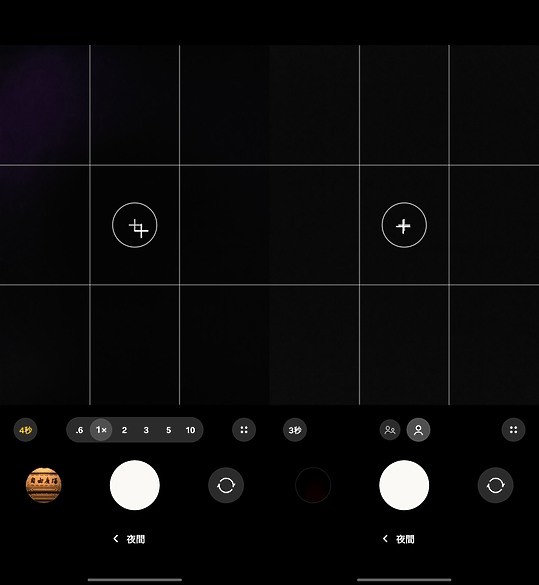This screenshot has height=585, width=539.
Task: Select group selfie wide-angle toggle
Action: click(390, 430)
